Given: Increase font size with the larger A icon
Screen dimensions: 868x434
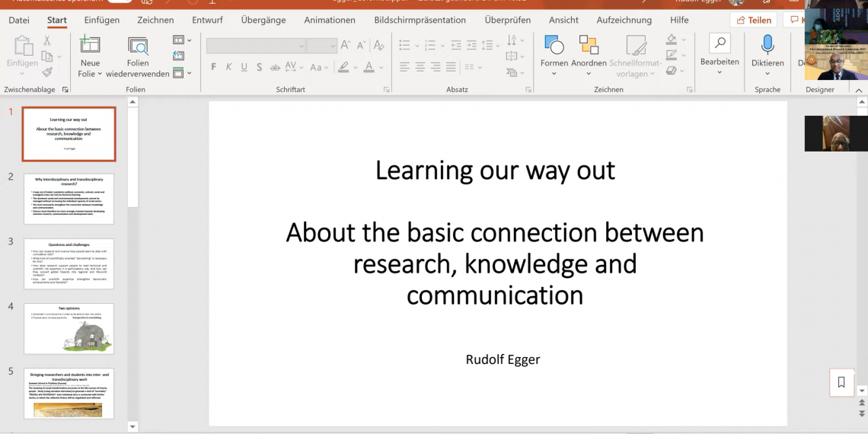Looking at the screenshot, I should [346, 45].
